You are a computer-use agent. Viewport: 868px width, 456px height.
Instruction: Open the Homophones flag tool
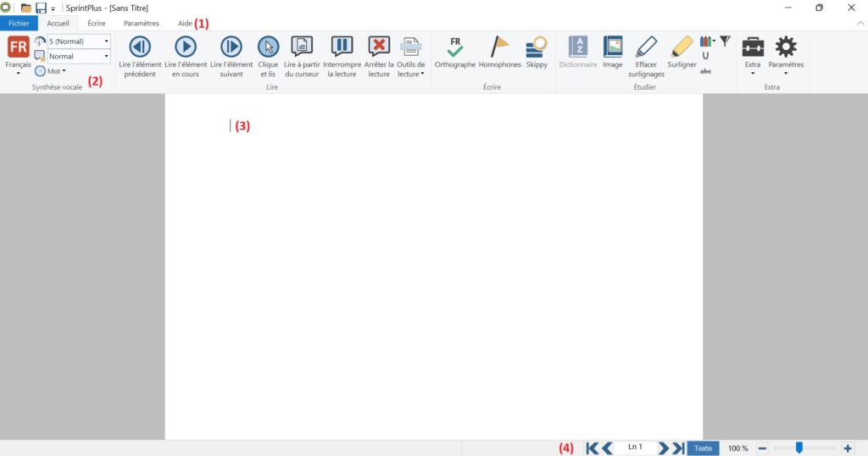(x=500, y=53)
